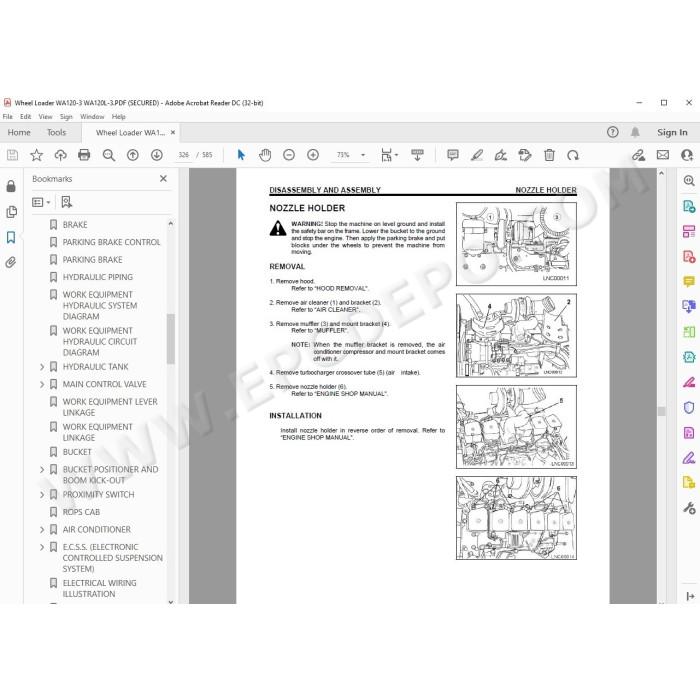Screen dimensions: 700x700
Task: Open More Tools wrench in right pane
Action: (x=689, y=508)
